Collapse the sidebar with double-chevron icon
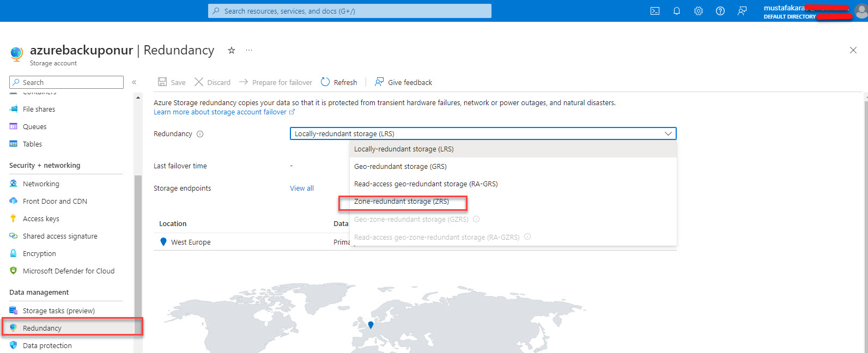This screenshot has height=353, width=868. click(134, 82)
